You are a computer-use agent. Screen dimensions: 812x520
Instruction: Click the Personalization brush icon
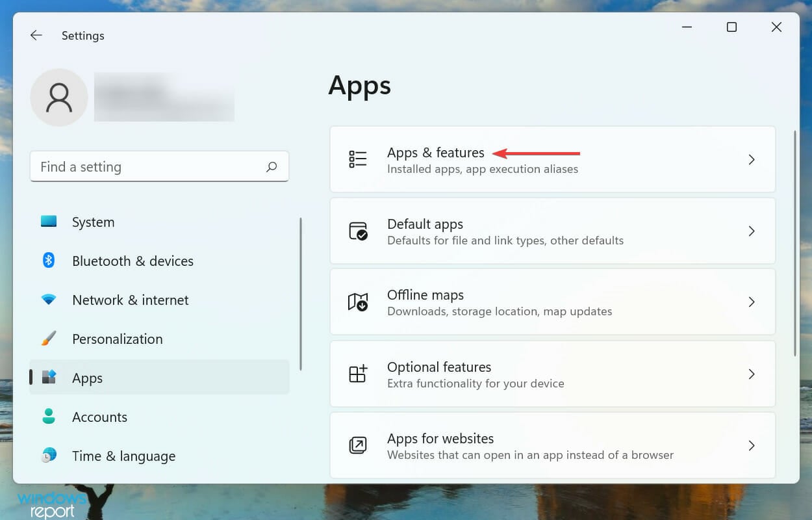pyautogui.click(x=49, y=339)
